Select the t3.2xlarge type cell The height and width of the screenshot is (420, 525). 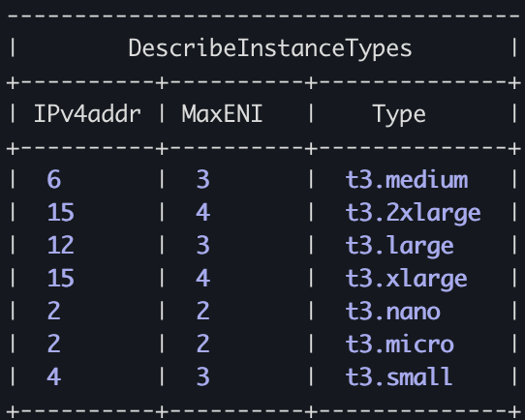click(414, 214)
